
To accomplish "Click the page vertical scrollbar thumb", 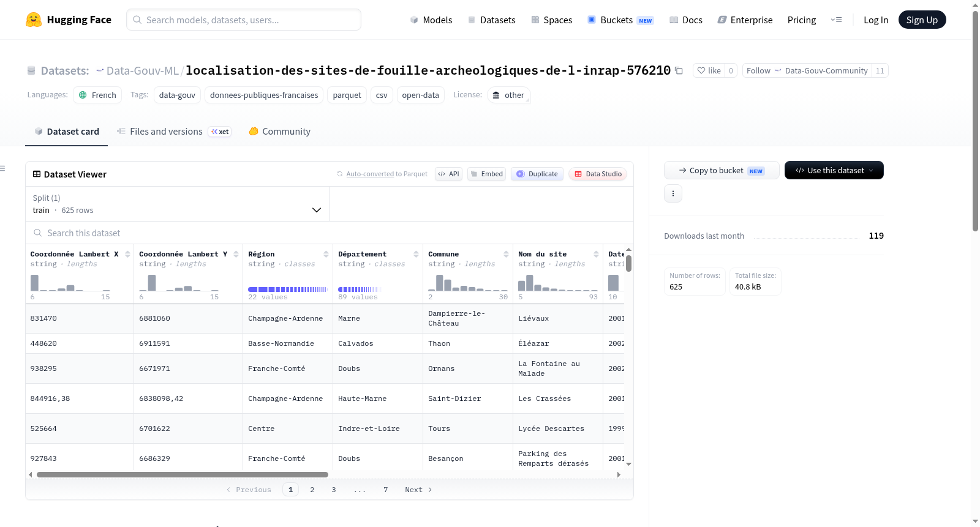I will coord(976,121).
